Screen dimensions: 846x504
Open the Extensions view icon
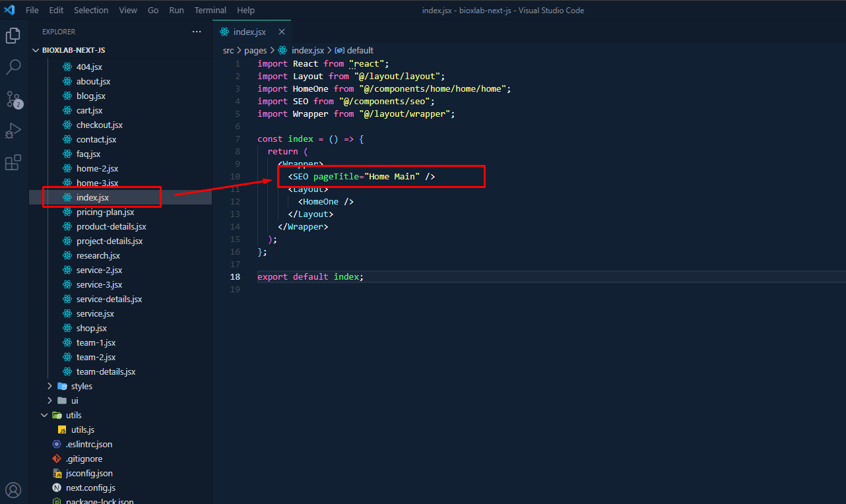(x=13, y=162)
